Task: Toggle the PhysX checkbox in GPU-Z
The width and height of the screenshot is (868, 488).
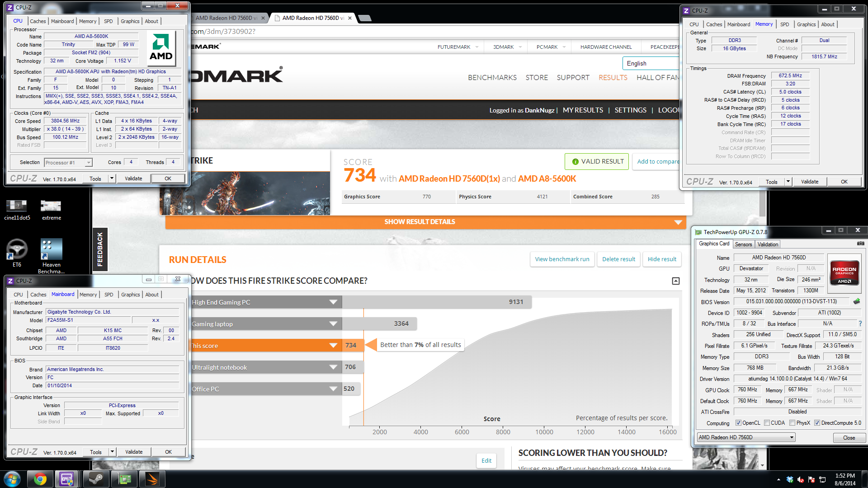Action: tap(792, 423)
